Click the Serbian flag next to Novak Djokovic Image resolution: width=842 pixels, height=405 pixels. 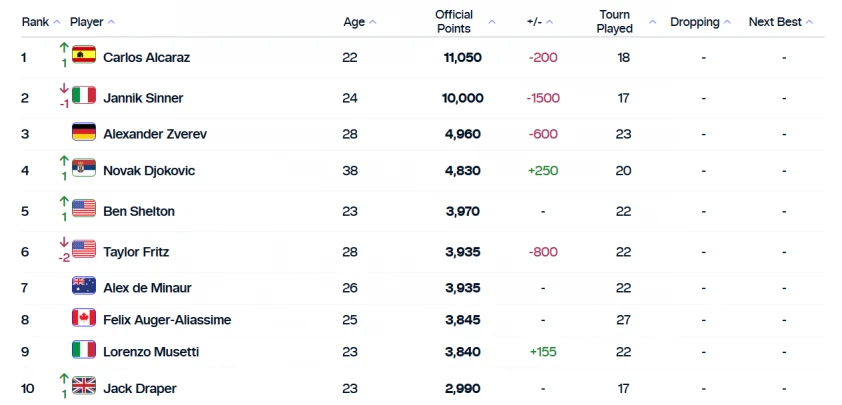(84, 170)
